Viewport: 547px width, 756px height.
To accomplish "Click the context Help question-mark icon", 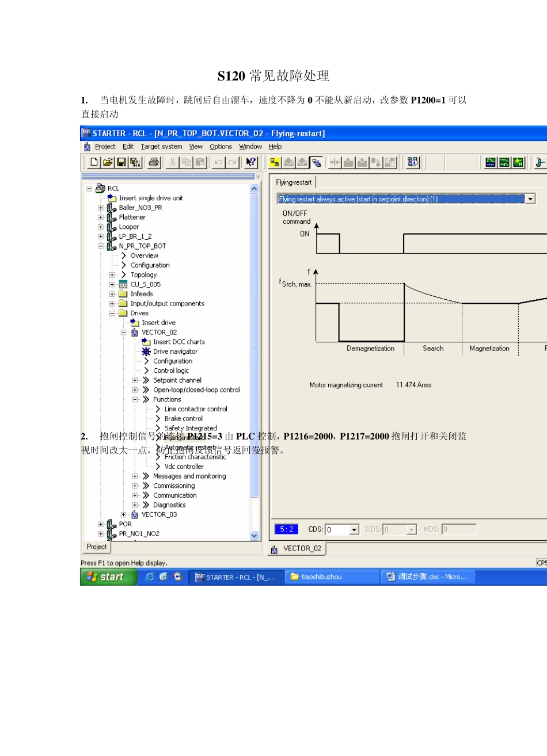I will click(251, 163).
